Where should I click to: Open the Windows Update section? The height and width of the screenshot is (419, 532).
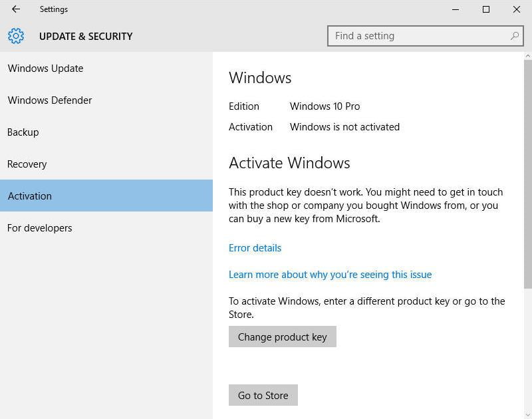pos(106,69)
